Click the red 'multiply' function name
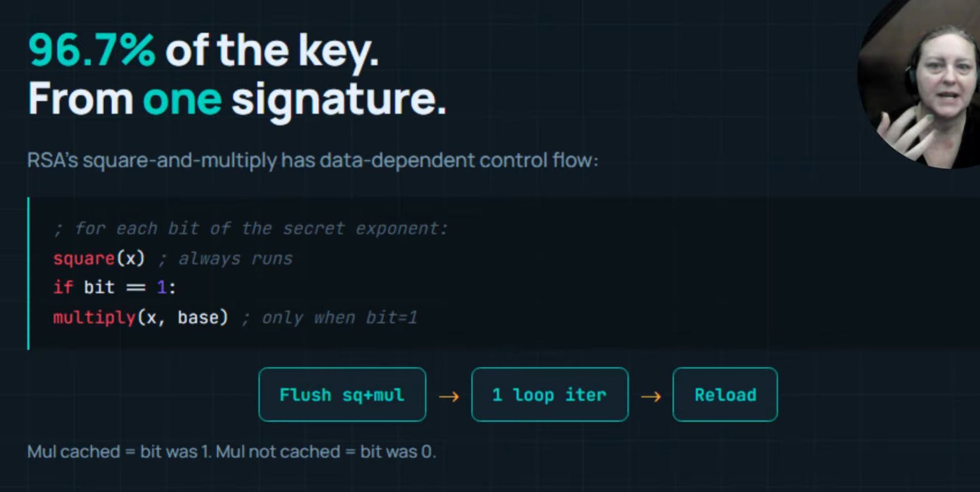Image resolution: width=980 pixels, height=492 pixels. pos(94,317)
